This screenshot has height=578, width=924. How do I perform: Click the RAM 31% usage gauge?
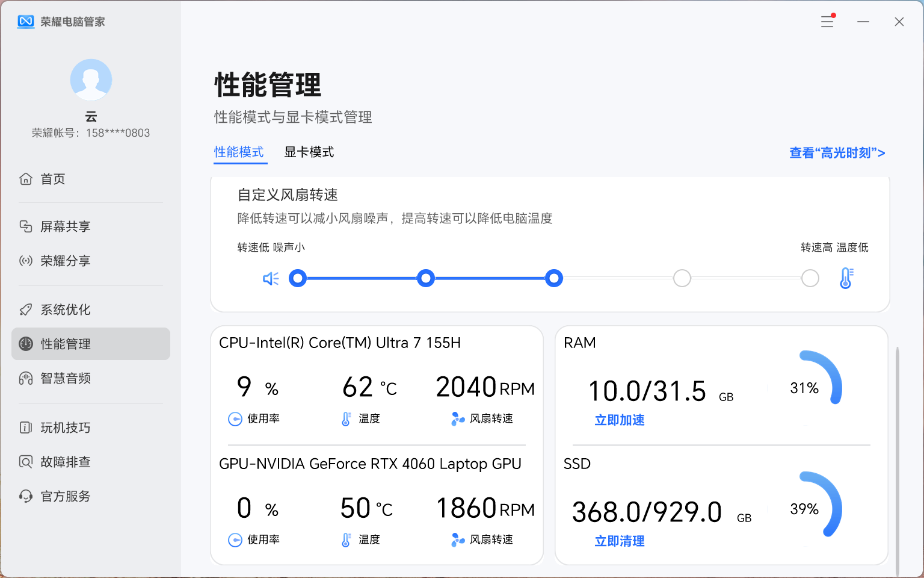point(806,388)
